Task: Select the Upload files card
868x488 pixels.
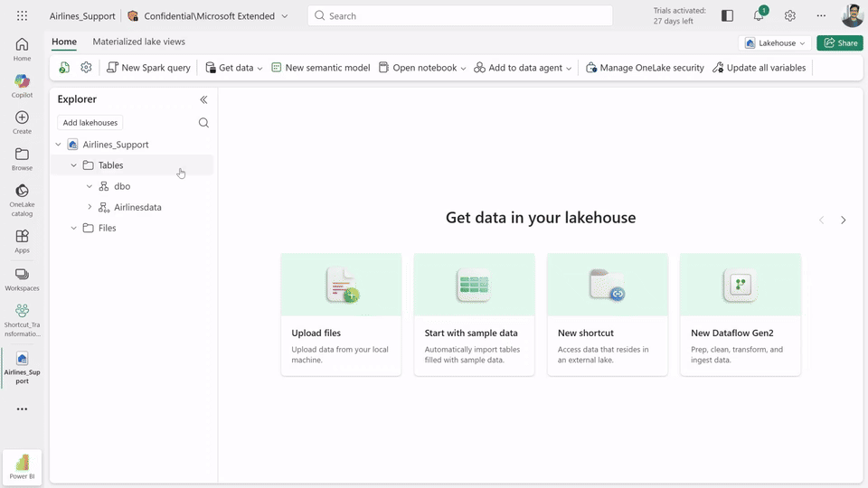Action: pyautogui.click(x=341, y=314)
